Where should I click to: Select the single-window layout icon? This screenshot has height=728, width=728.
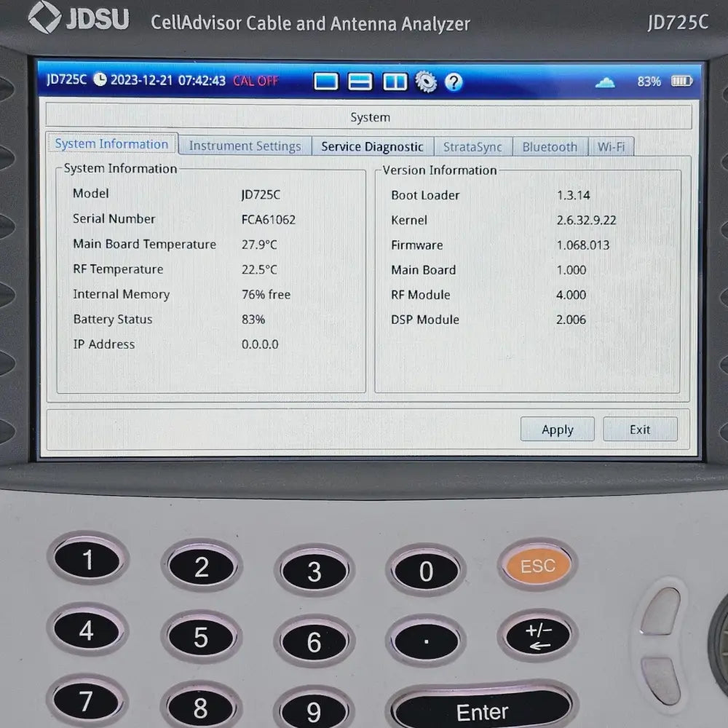pyautogui.click(x=326, y=82)
